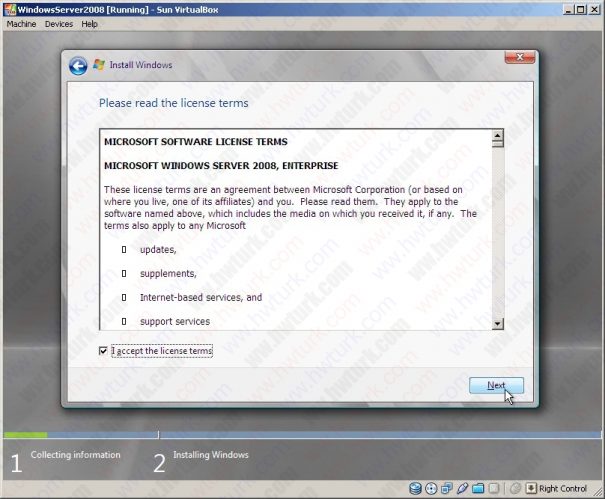Click the USB devices status icon

[x=462, y=489]
